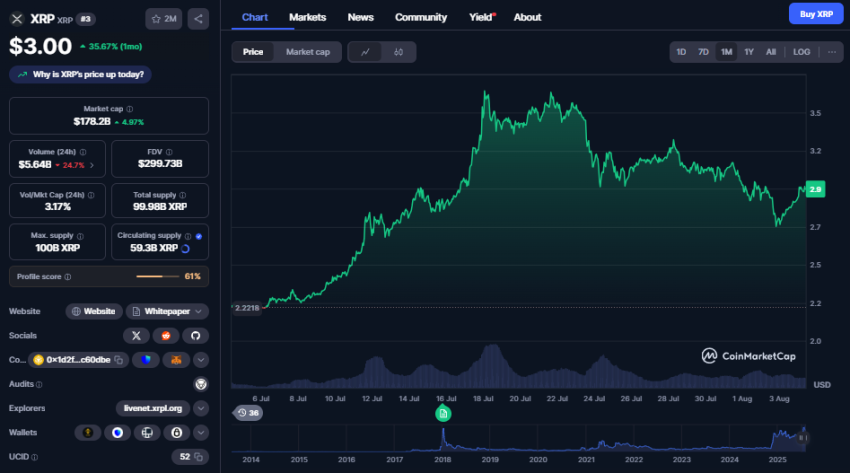Open XRP's GitHub social link
Screen dimensions: 850x473
coord(196,336)
